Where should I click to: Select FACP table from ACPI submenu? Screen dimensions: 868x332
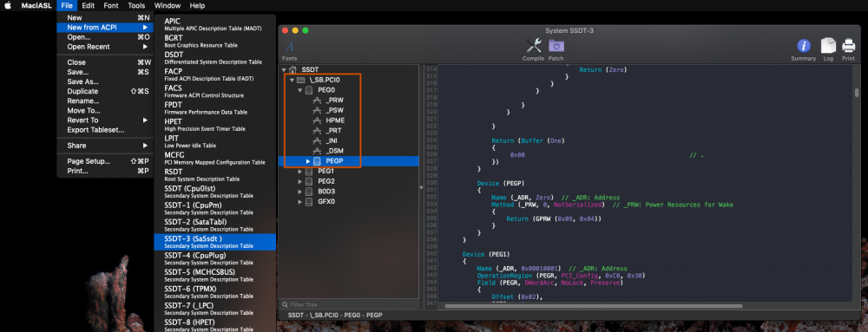(214, 75)
